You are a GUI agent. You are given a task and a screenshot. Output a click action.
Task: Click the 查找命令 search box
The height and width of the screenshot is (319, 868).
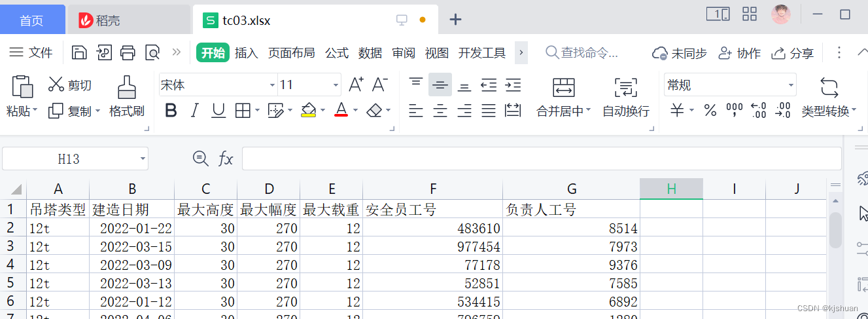coord(582,53)
